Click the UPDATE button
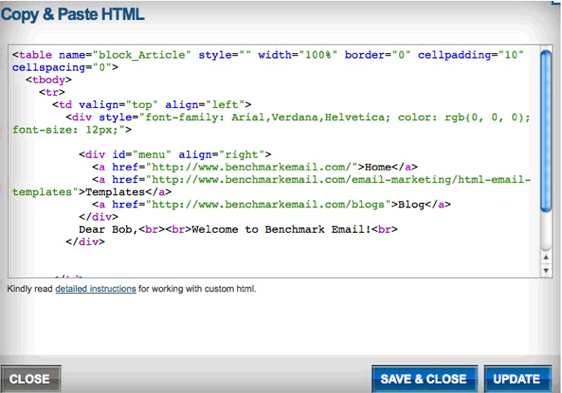 coord(518,379)
